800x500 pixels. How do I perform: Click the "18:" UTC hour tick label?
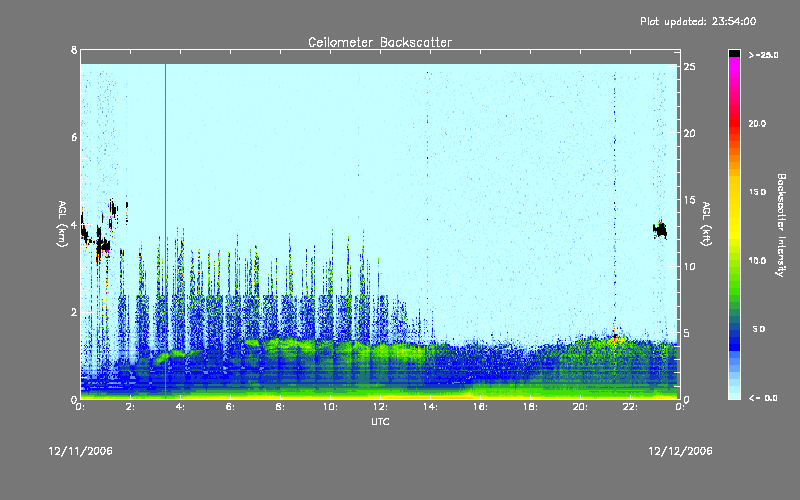531,407
